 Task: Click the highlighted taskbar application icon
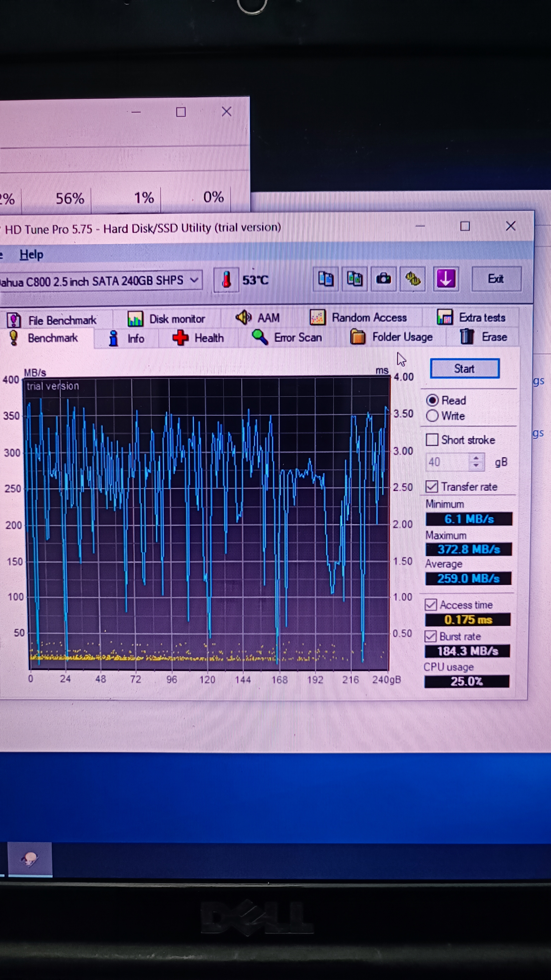30,859
